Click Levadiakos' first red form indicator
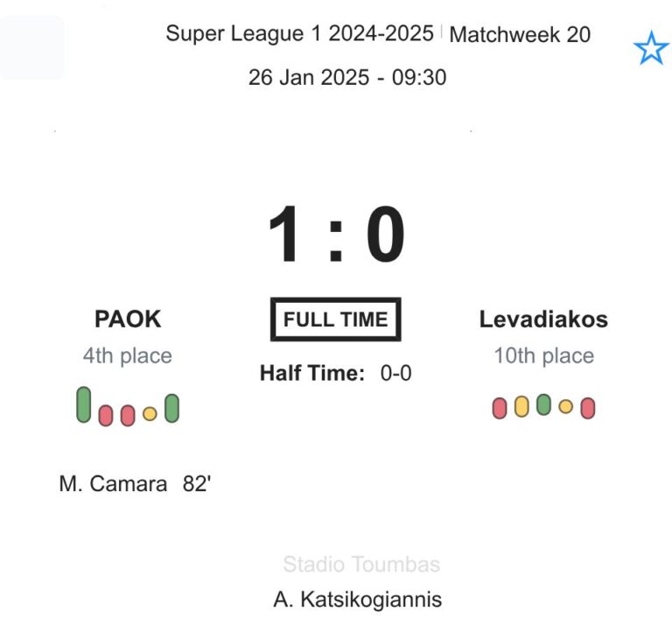Screen dimensions: 672x625 click(500, 408)
